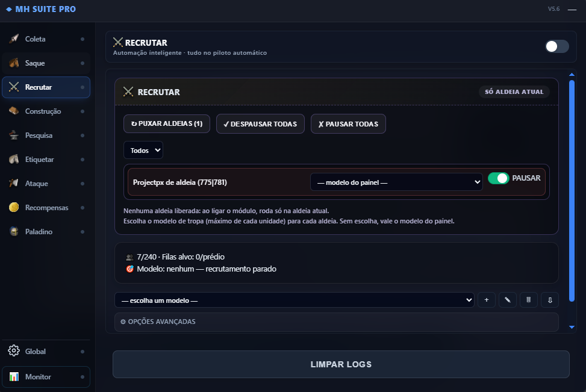Click the V5.6 version label
Viewport: 586px width, 392px height.
click(x=553, y=9)
